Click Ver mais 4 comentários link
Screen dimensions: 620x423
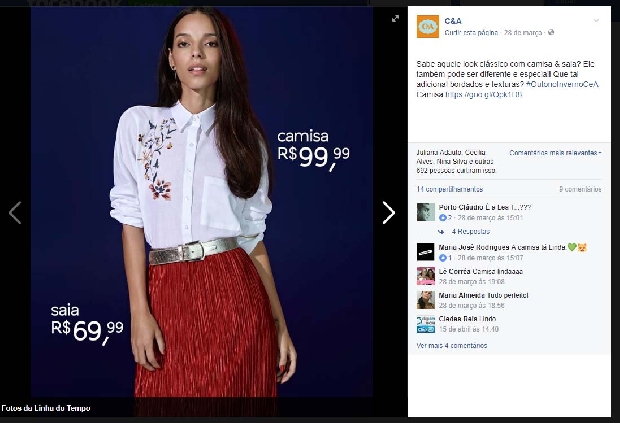tap(452, 346)
